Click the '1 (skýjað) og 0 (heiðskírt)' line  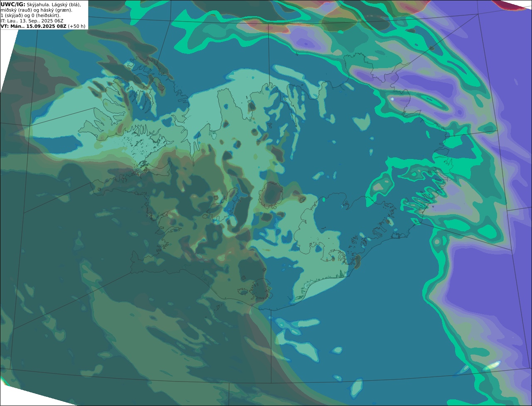(x=30, y=15)
